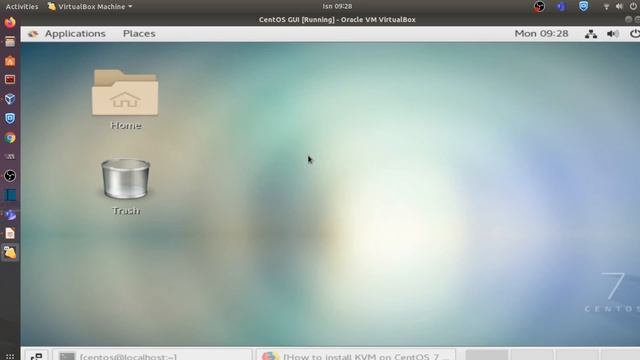Minimize the CentOS GUI VirtualBox window
Screen dimensions: 640x360
[x=628, y=19]
